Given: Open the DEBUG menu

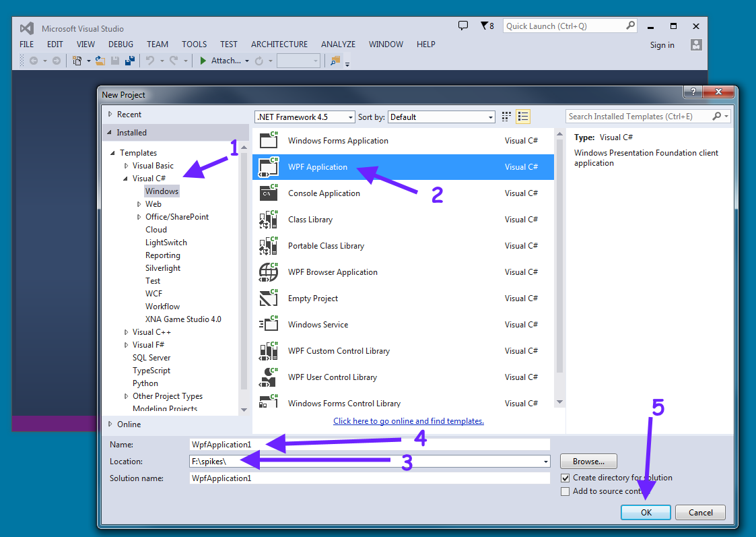Looking at the screenshot, I should [121, 44].
